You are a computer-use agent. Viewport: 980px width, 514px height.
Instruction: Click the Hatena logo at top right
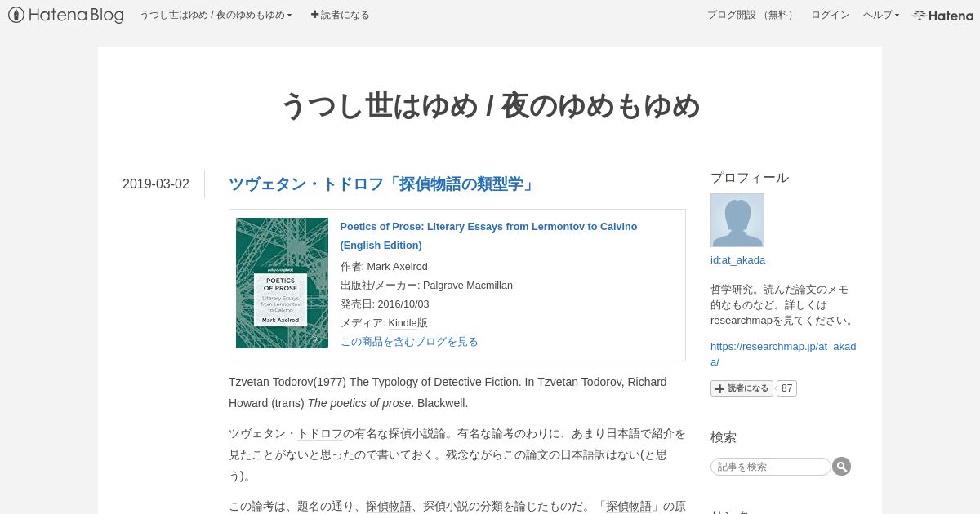click(943, 15)
